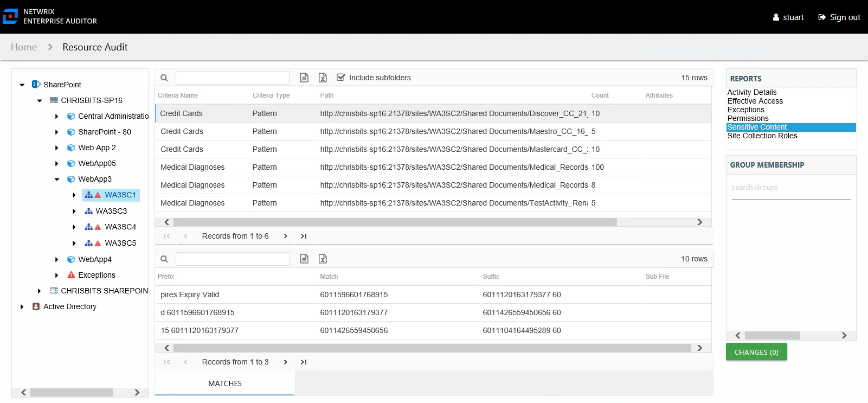Go to next page of match records
The width and height of the screenshot is (868, 403).
tap(286, 362)
